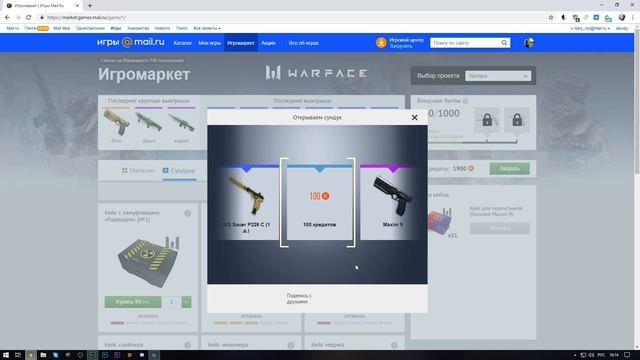Click the address bar URL
This screenshot has width=640, height=360.
coord(87,18)
